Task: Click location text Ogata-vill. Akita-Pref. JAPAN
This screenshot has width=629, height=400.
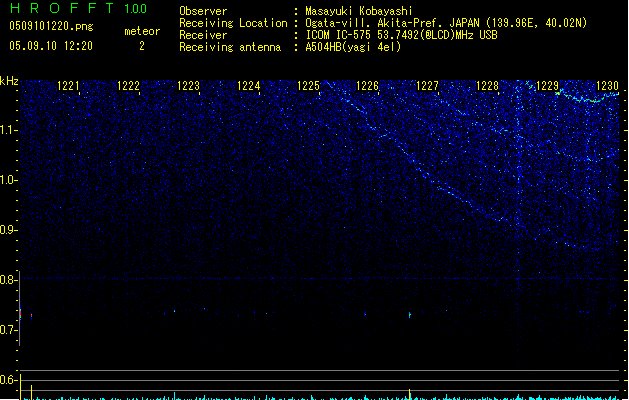Action: point(392,23)
